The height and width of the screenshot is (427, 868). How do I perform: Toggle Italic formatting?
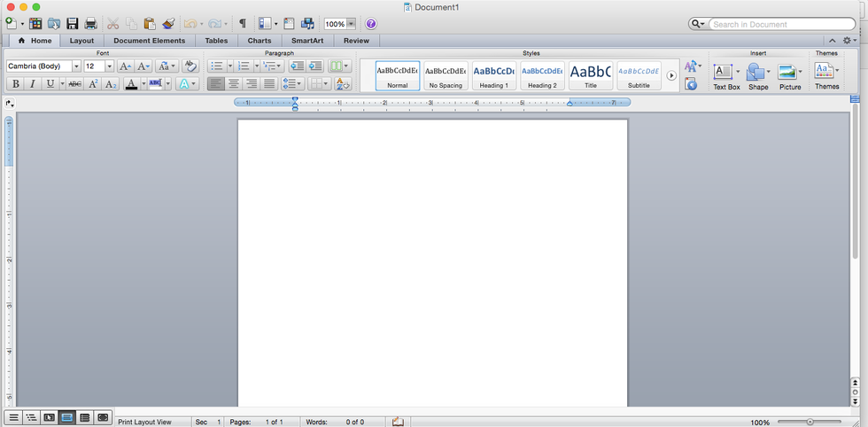[x=33, y=84]
